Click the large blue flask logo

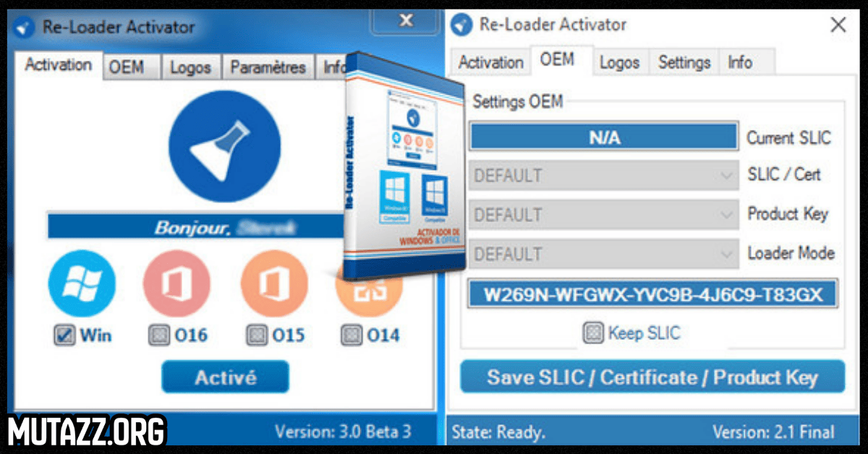coord(224,147)
